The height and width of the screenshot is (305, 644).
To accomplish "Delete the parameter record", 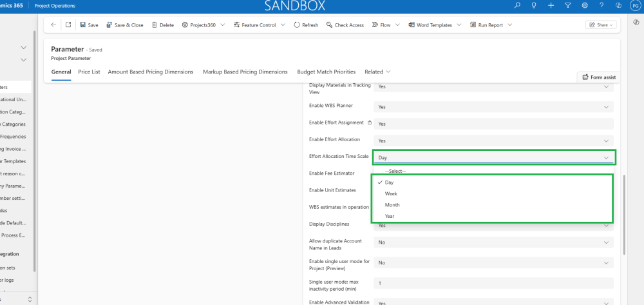I will pyautogui.click(x=163, y=25).
